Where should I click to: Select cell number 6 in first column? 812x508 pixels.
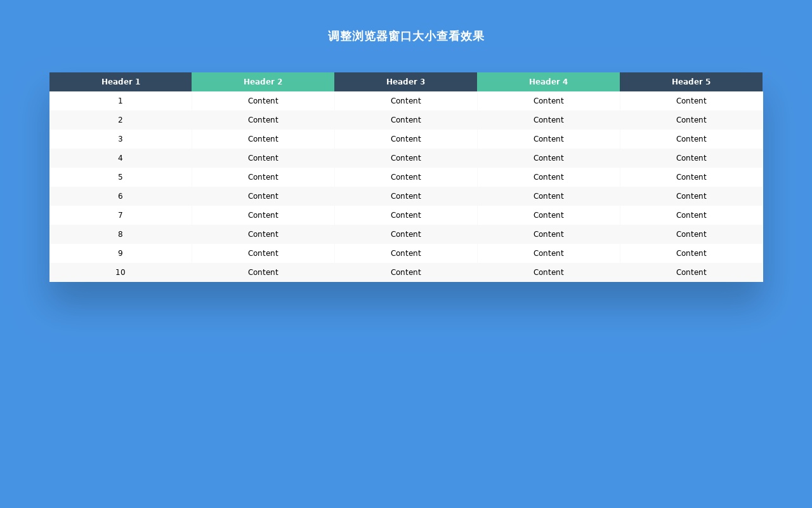tap(121, 196)
